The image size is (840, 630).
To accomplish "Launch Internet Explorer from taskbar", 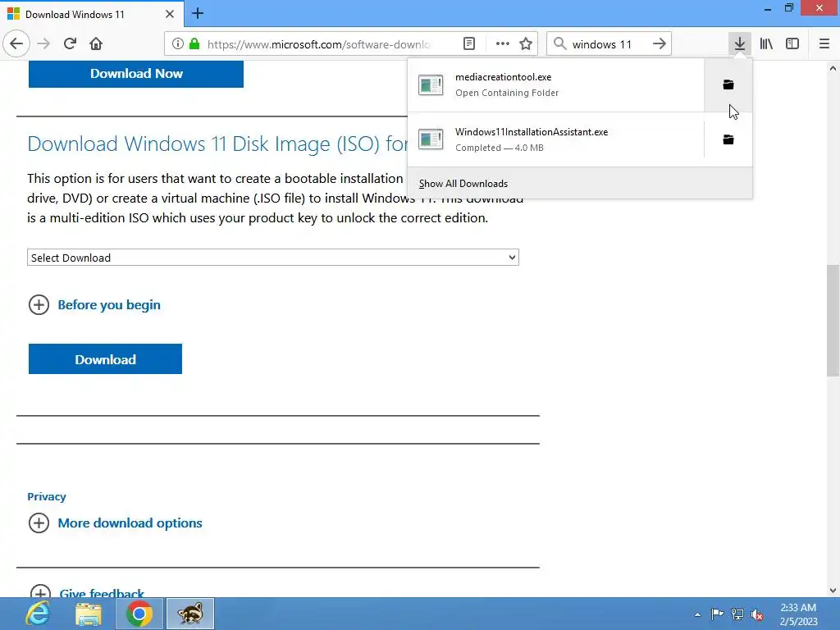I will (38, 614).
